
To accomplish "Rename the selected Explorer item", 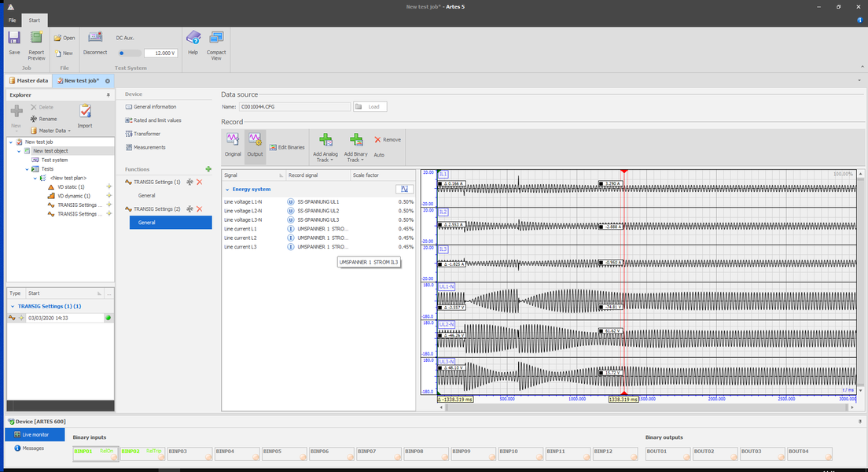I will pyautogui.click(x=44, y=119).
